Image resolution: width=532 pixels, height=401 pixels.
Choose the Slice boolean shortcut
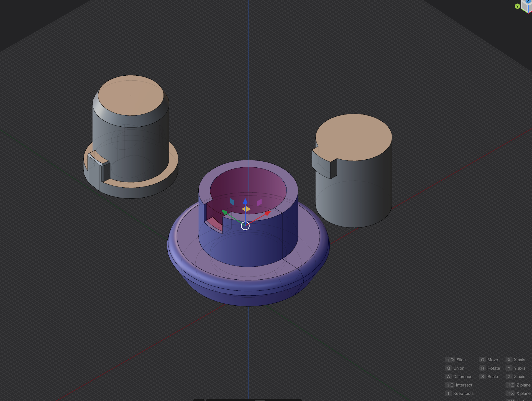457,360
